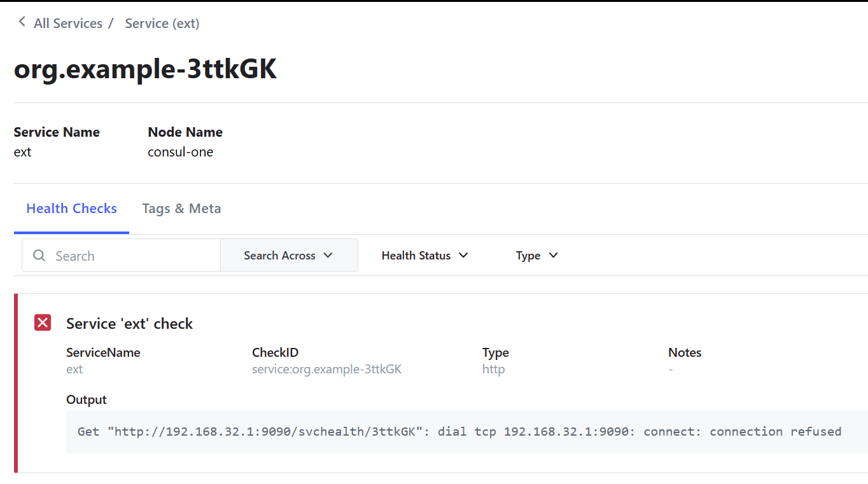Click the magnifier icon in search box

(39, 256)
